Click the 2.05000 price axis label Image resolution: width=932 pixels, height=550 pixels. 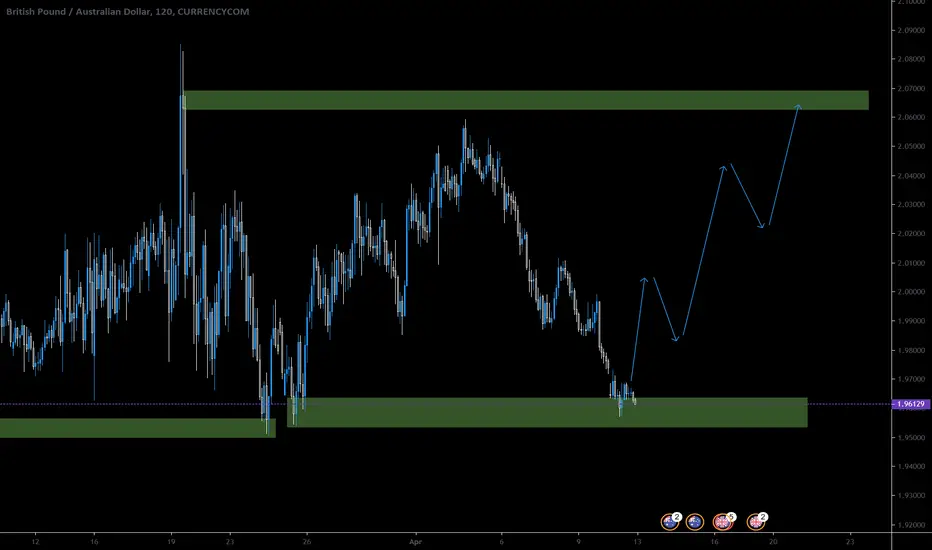pyautogui.click(x=912, y=146)
